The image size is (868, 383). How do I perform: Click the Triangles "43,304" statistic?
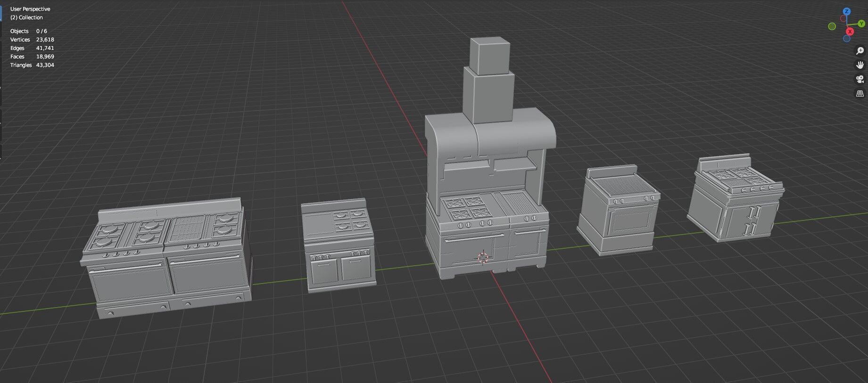45,65
